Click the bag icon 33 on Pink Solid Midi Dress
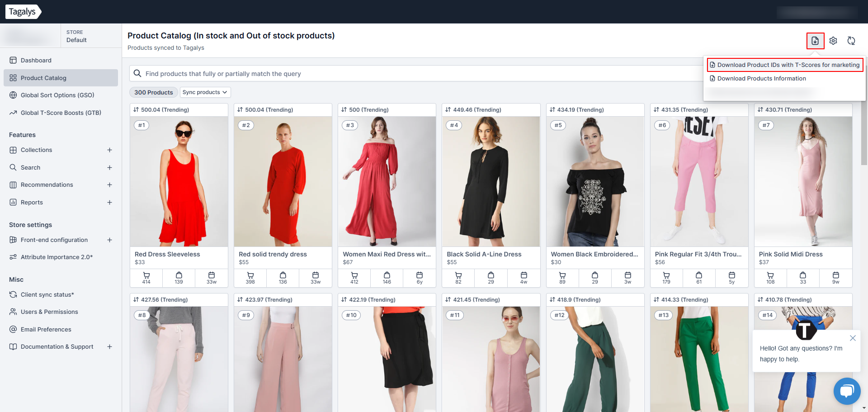The image size is (868, 412). [803, 275]
